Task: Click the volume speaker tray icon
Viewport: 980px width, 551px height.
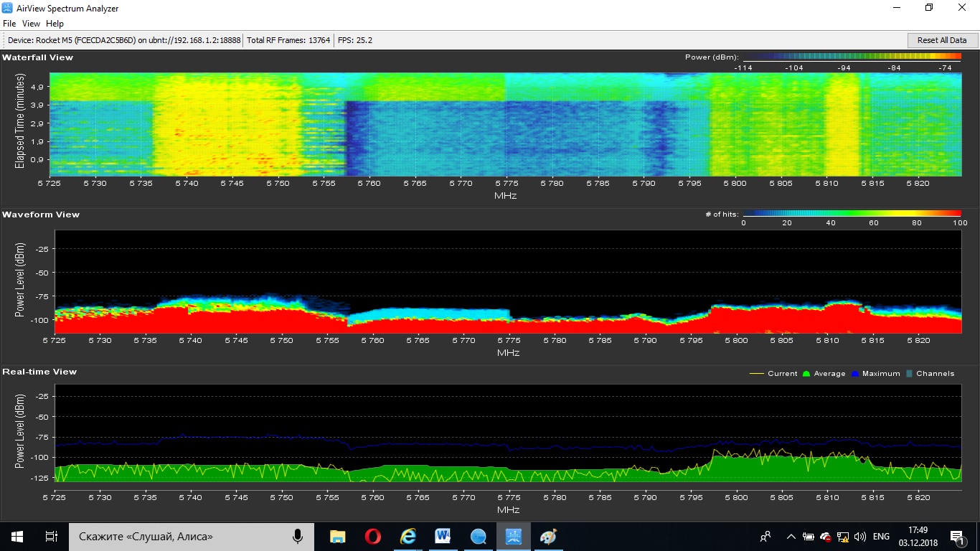Action: [x=859, y=536]
